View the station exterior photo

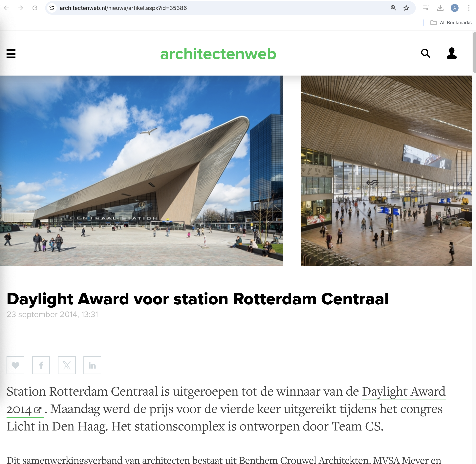pyautogui.click(x=141, y=171)
